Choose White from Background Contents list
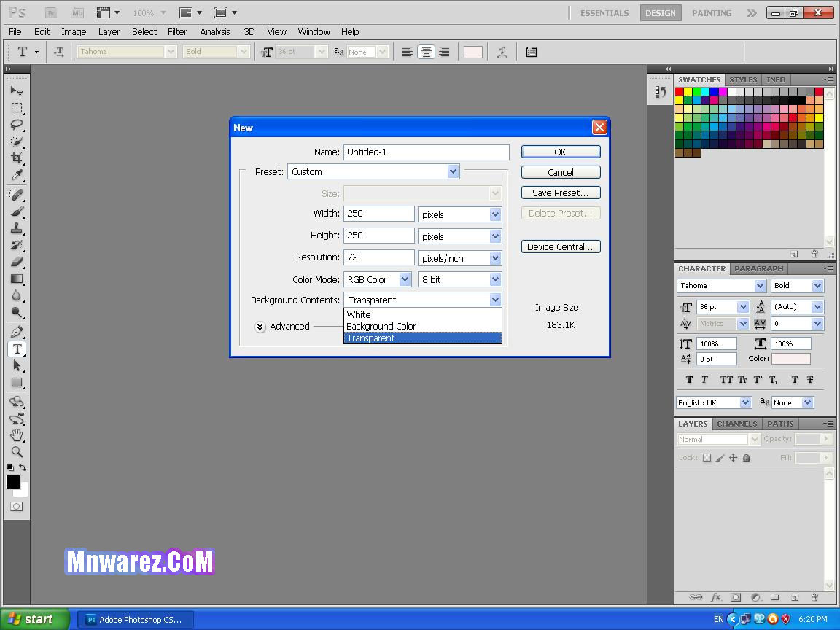Screen dimensions: 840x630 point(423,314)
